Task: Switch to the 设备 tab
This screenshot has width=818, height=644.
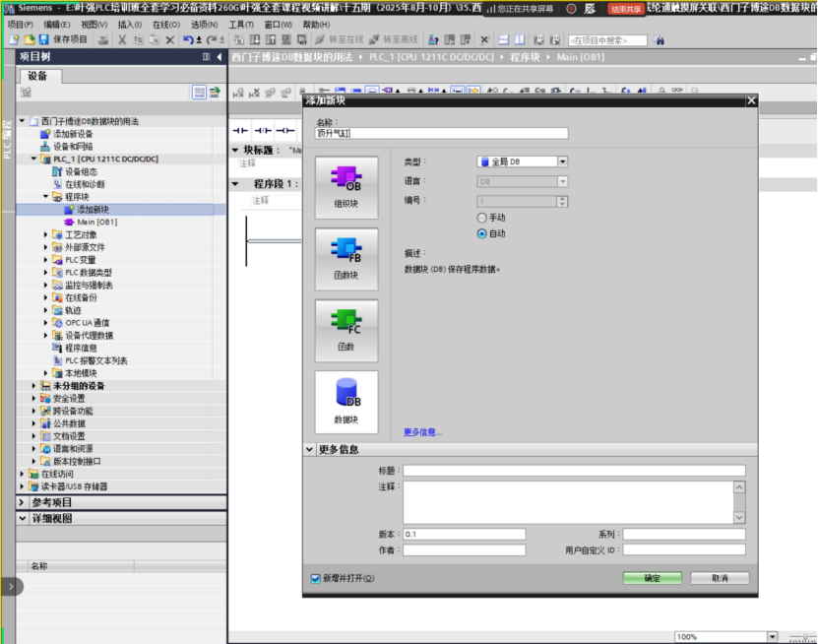Action: pyautogui.click(x=38, y=76)
